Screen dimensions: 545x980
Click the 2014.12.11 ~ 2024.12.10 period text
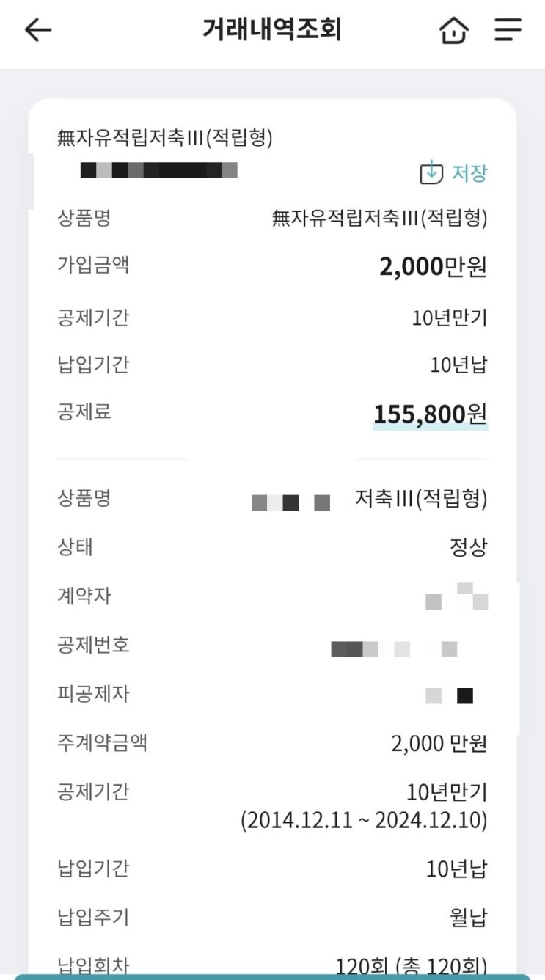click(x=364, y=820)
